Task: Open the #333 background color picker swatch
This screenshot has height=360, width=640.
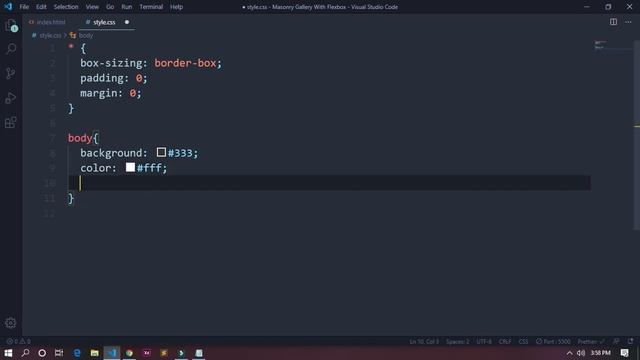Action: coord(161,152)
